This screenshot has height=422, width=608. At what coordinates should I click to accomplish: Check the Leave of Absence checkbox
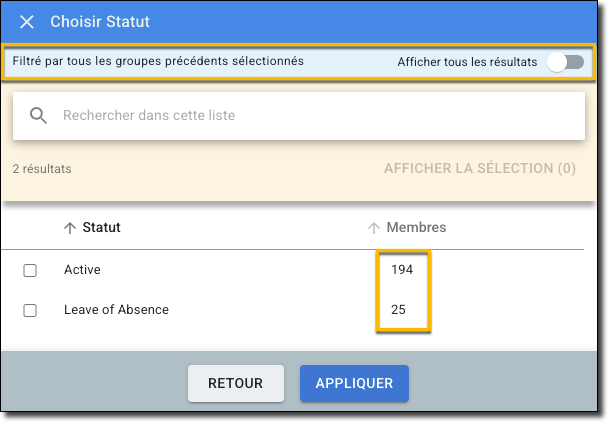pos(30,310)
